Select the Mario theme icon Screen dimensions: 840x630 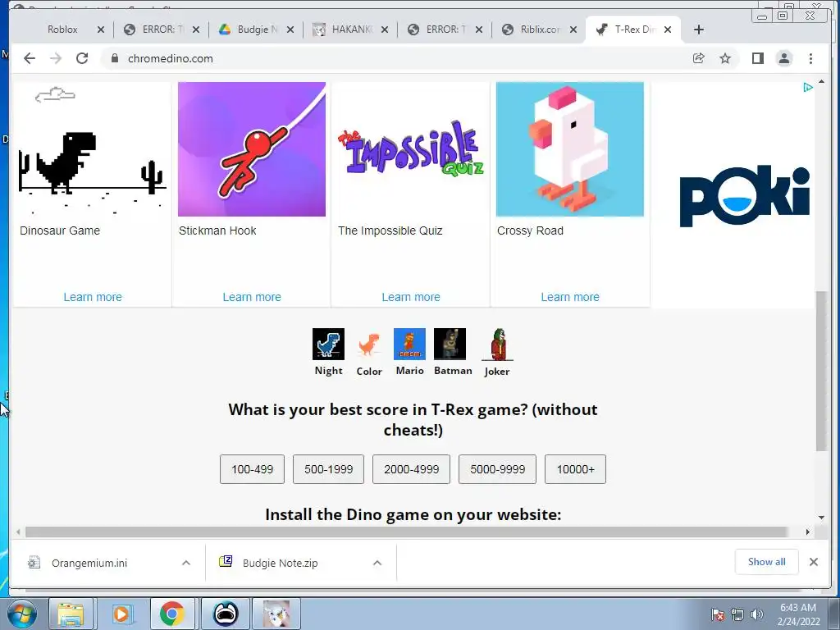pos(409,344)
